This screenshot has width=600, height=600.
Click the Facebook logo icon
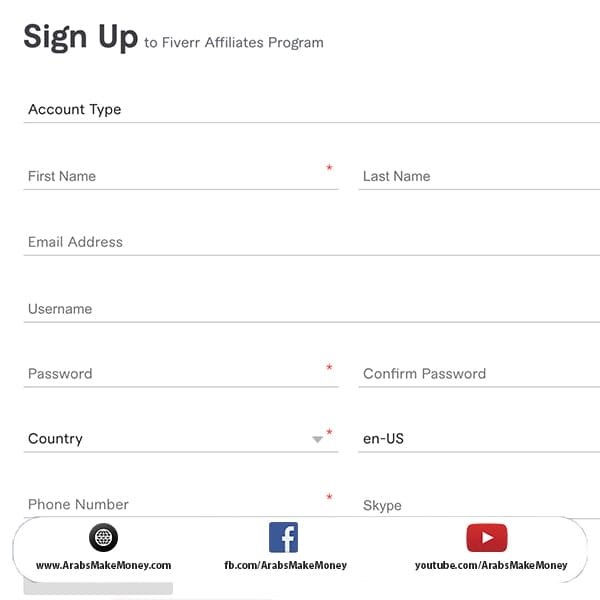pyautogui.click(x=284, y=538)
